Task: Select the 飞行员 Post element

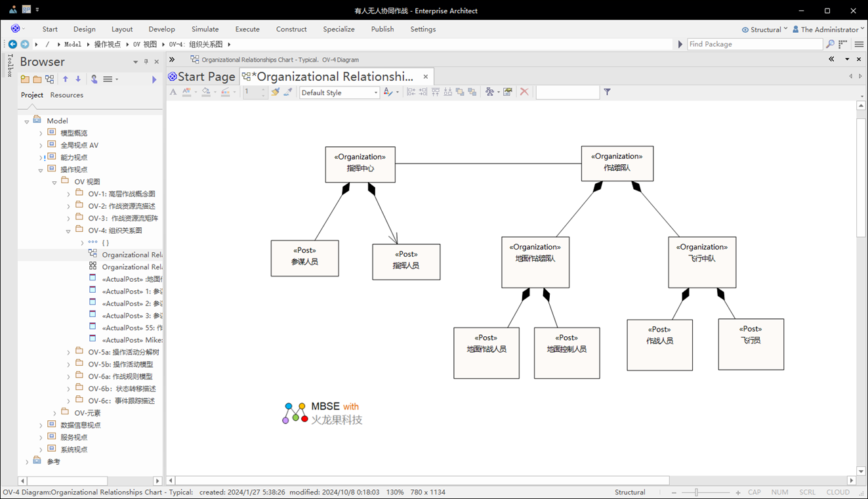Action: 751,345
